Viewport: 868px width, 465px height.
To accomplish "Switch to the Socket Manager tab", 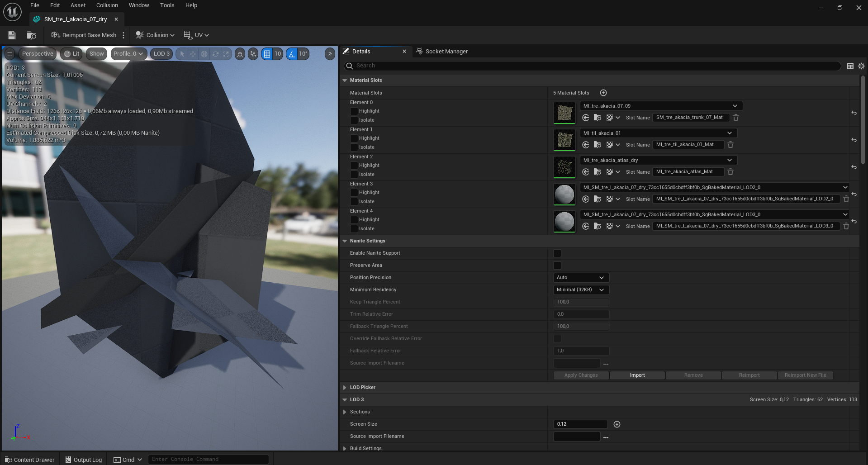I will tap(442, 52).
